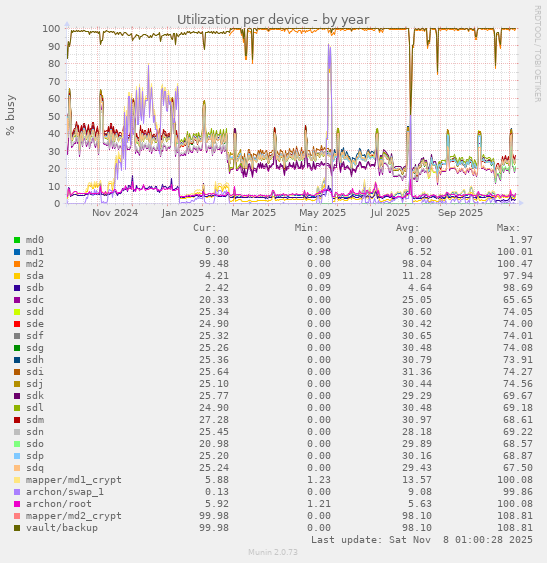Click the 'sdc' legend label
Screen dimensions: 547x563
click(34, 300)
